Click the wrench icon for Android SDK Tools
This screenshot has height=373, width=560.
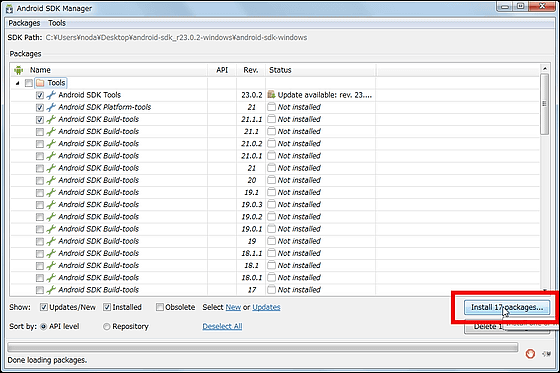click(x=51, y=95)
